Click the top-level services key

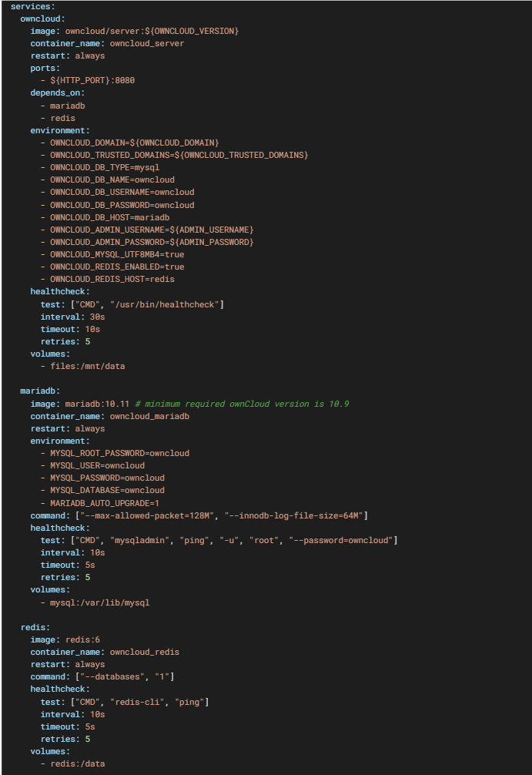(x=32, y=6)
